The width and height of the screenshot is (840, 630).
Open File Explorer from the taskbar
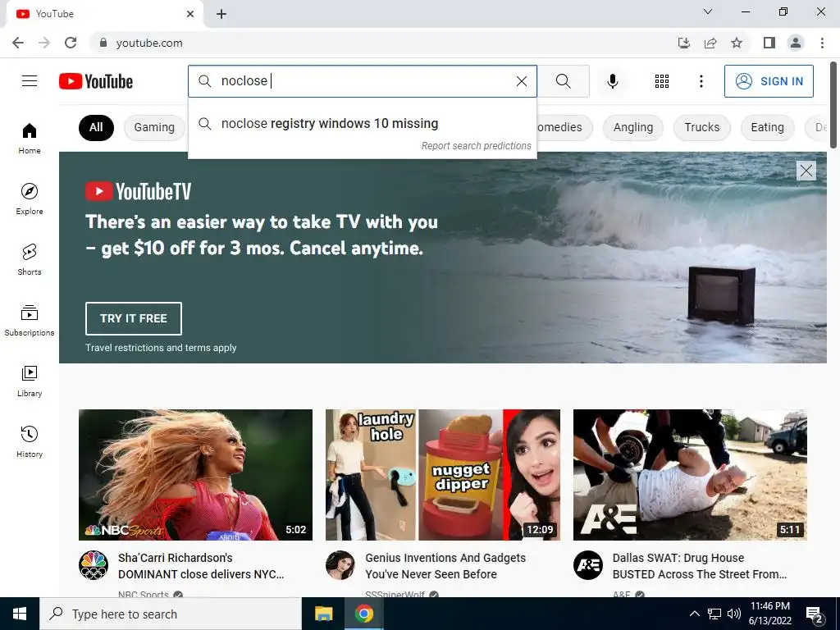pyautogui.click(x=323, y=614)
